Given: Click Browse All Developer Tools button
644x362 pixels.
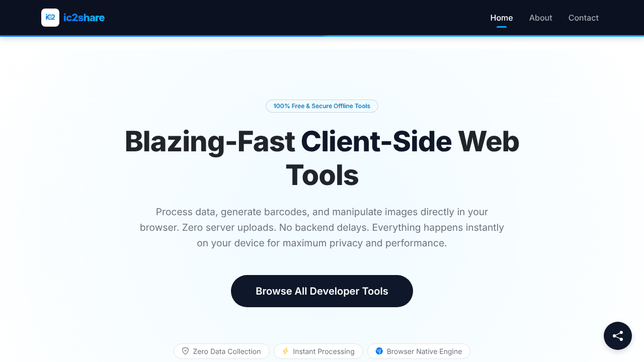Looking at the screenshot, I should tap(322, 291).
